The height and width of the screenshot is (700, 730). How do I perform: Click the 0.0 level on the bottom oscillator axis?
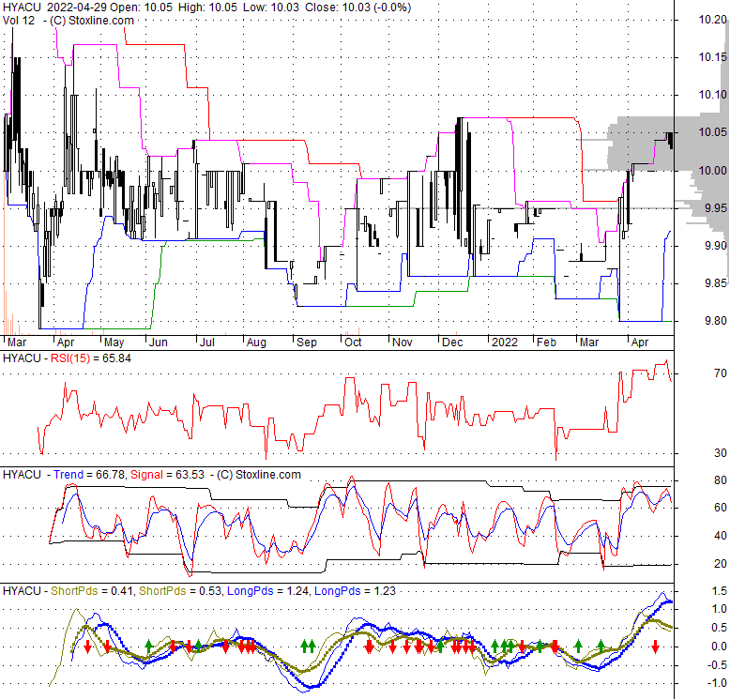720,647
